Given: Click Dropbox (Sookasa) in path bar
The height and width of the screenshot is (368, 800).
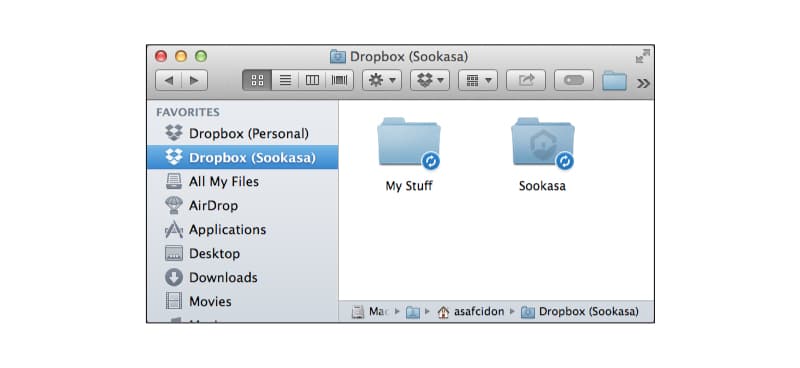Looking at the screenshot, I should (x=580, y=311).
